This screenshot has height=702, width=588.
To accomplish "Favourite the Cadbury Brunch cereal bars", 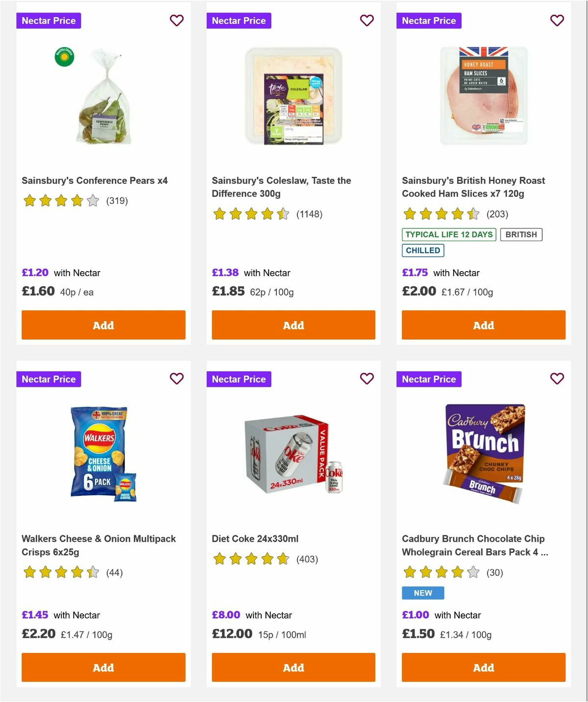I will pyautogui.click(x=557, y=379).
